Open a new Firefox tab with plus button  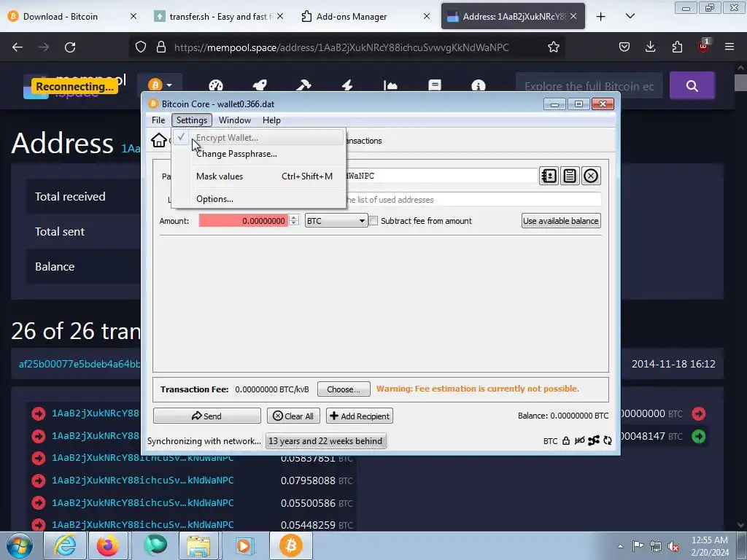coord(601,16)
